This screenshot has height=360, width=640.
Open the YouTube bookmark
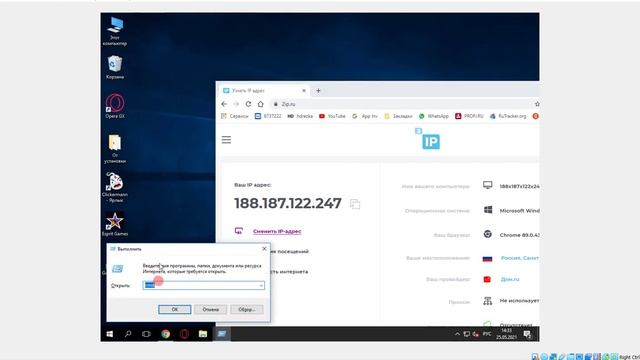332,116
